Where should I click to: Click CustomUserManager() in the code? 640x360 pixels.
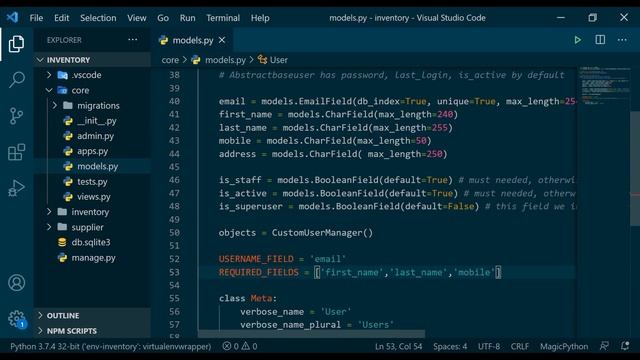(x=322, y=233)
